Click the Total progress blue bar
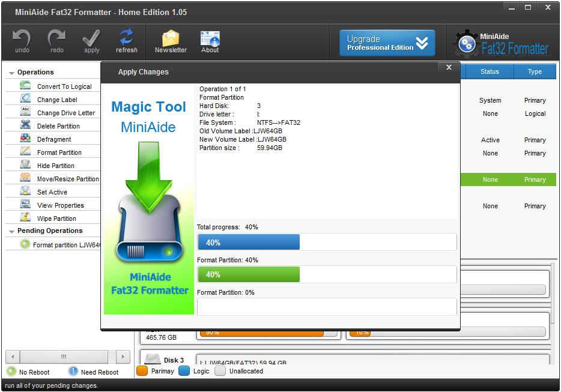 point(249,242)
